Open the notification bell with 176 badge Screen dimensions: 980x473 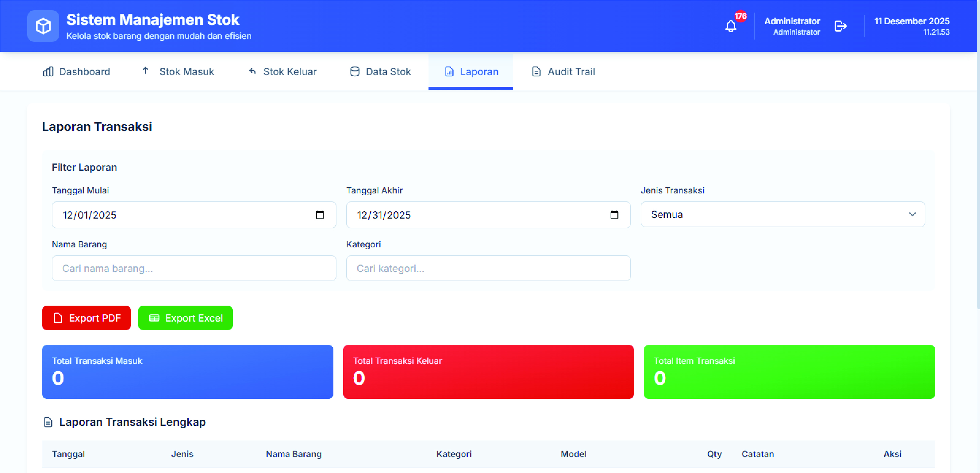coord(730,26)
